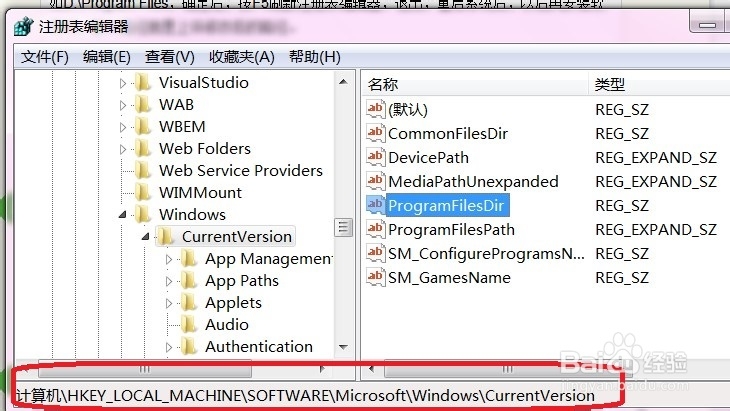Click the App Management folder icon
This screenshot has height=411, width=730.
[189, 258]
